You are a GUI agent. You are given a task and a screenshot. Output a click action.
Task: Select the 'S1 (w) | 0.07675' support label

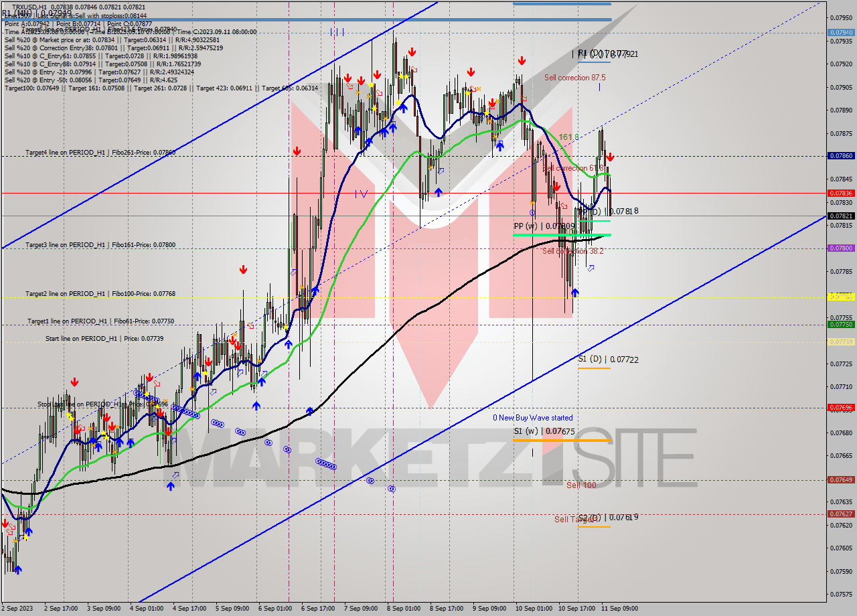pyautogui.click(x=544, y=431)
